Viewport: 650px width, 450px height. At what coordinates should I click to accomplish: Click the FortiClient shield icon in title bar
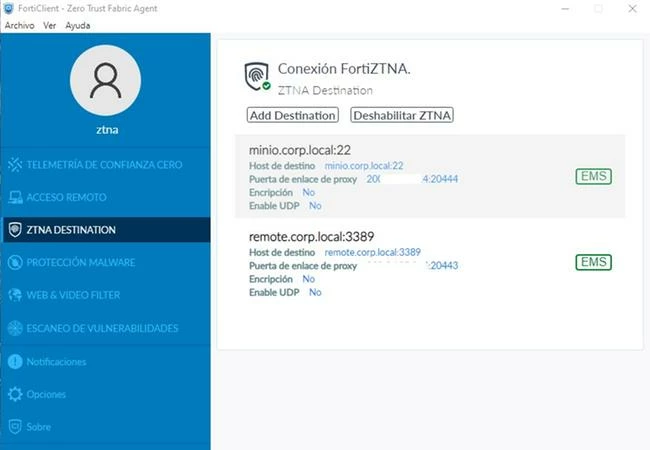tap(8, 8)
